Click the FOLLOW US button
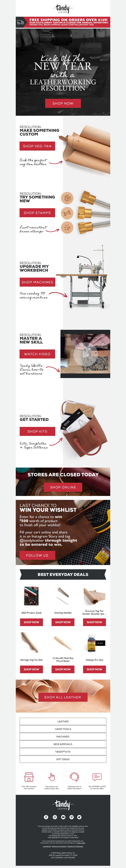 pyautogui.click(x=37, y=555)
